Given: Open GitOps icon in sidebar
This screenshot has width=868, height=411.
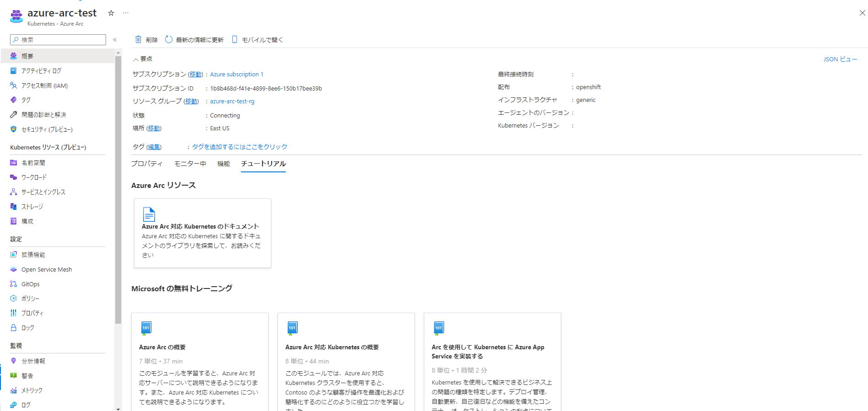Looking at the screenshot, I should [14, 284].
